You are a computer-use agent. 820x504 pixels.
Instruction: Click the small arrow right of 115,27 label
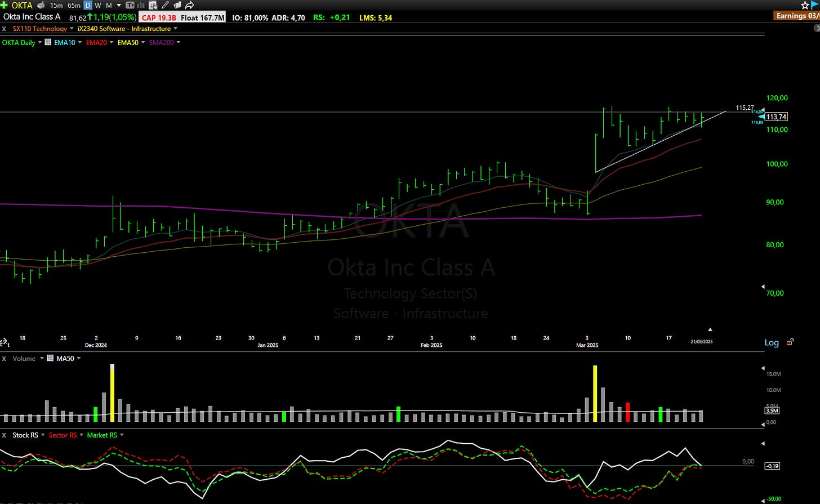[763, 110]
